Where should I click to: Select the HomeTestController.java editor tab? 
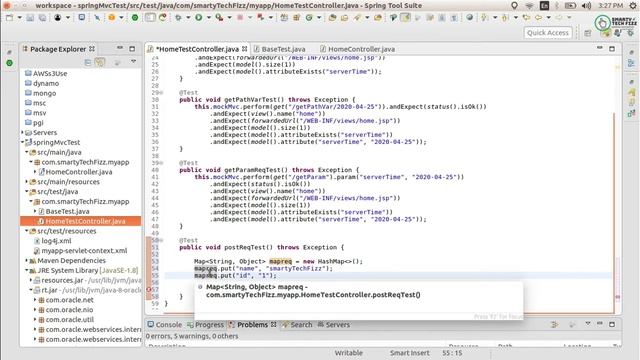tap(197, 49)
